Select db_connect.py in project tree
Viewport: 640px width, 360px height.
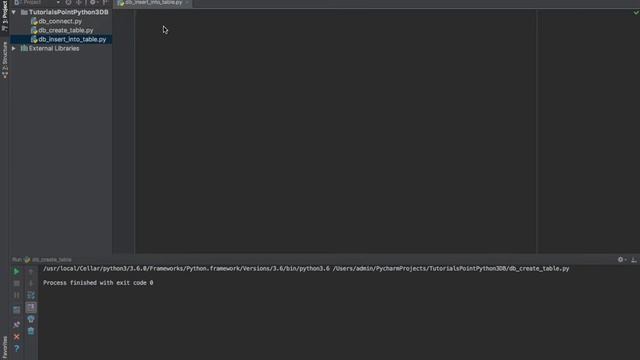pos(60,21)
